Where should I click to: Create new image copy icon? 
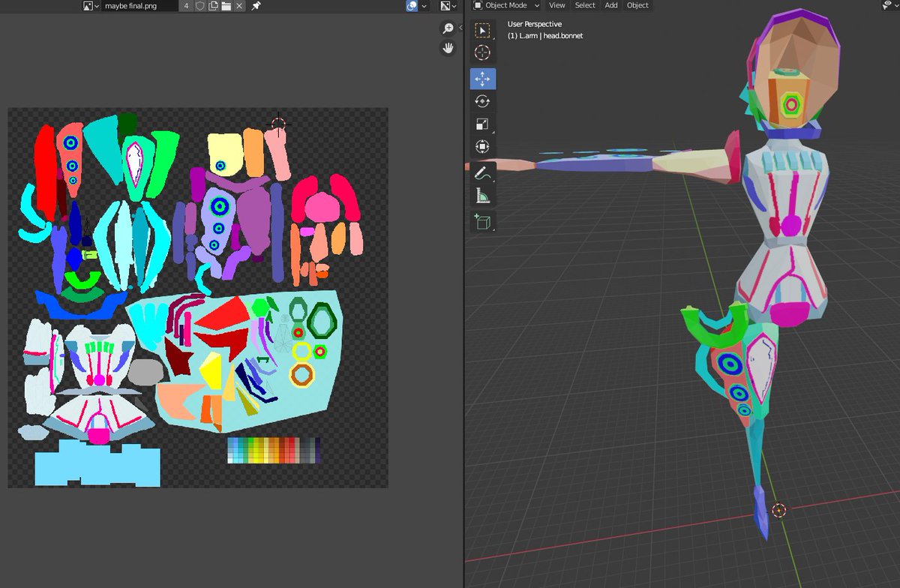click(213, 5)
